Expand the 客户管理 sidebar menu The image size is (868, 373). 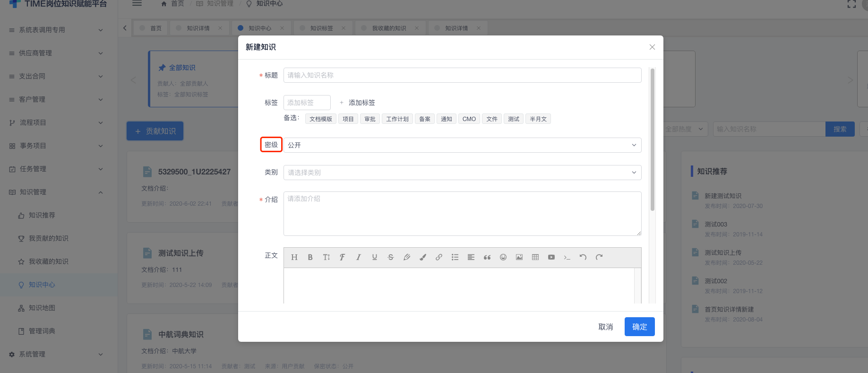click(x=59, y=99)
